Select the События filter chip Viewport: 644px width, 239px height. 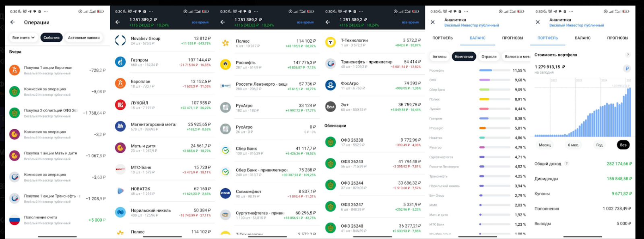52,38
